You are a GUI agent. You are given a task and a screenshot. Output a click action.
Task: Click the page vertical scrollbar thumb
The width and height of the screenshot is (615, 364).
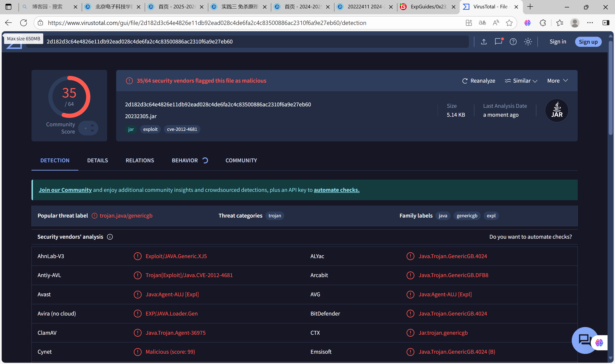point(611,88)
